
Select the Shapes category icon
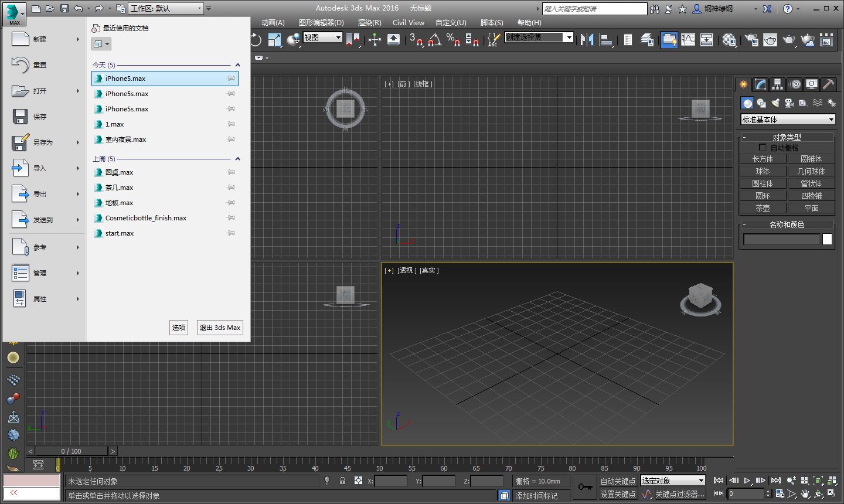(x=761, y=103)
